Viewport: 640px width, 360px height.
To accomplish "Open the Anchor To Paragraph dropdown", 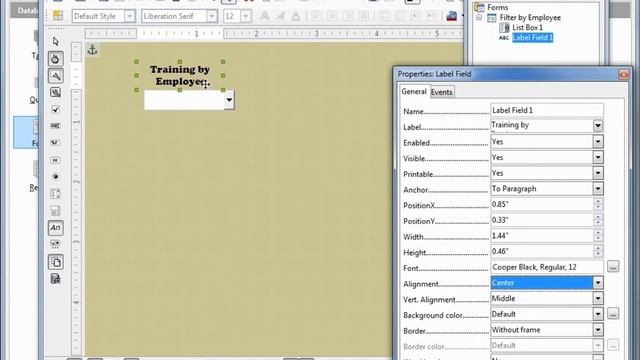I will click(598, 189).
